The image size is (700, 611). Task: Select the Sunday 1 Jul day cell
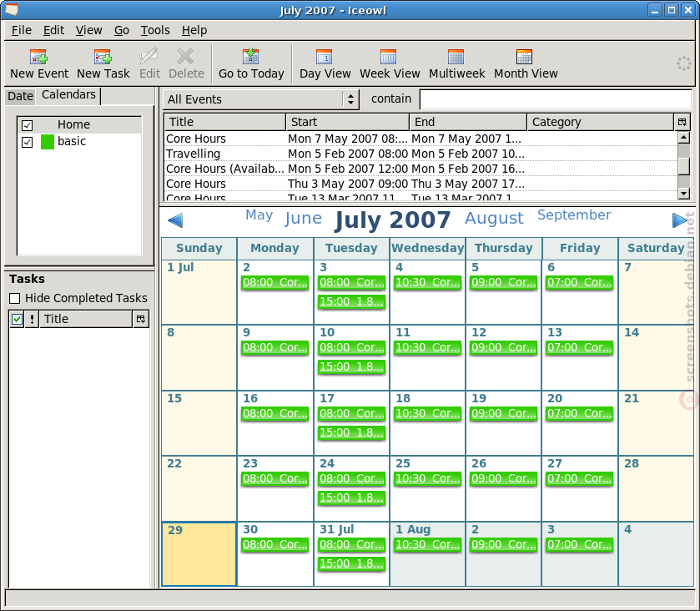199,292
